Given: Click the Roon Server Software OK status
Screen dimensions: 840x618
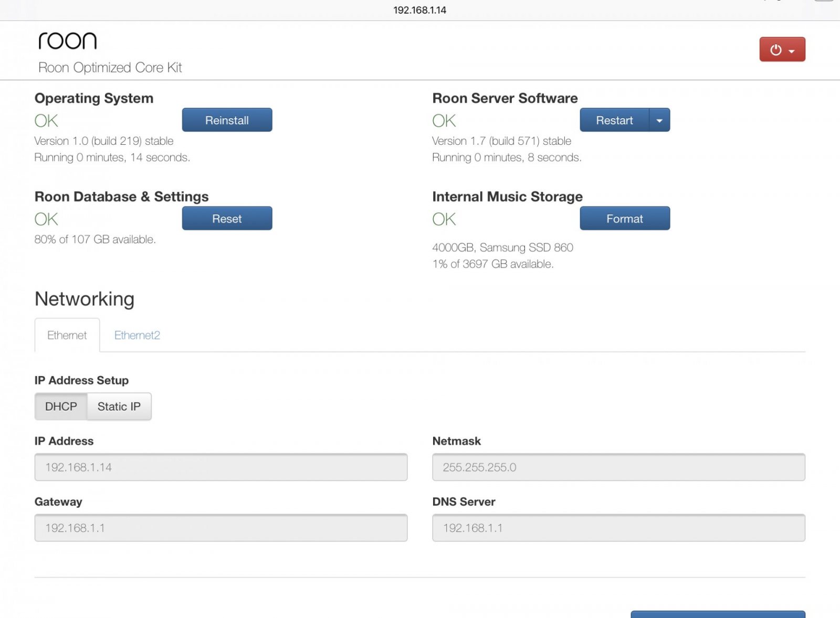Looking at the screenshot, I should (x=444, y=121).
